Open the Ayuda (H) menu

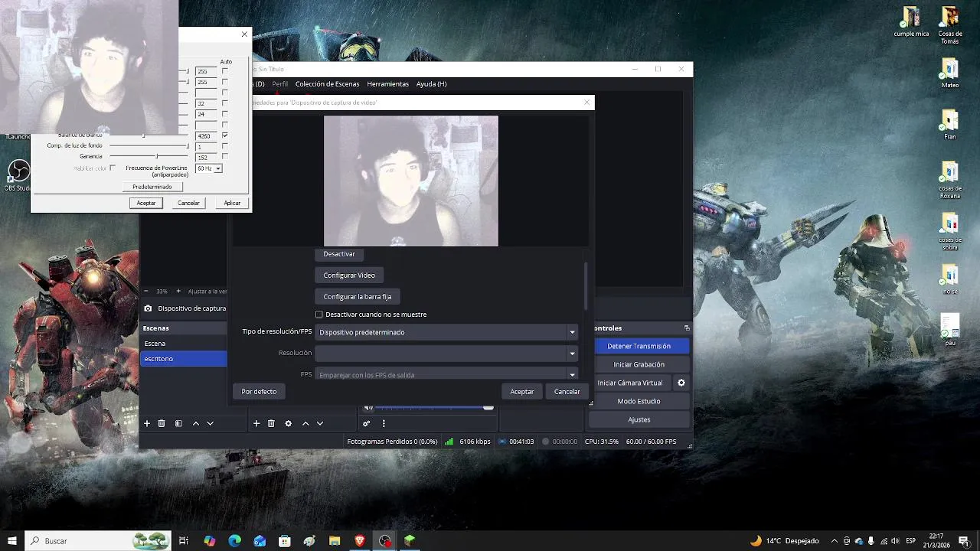point(431,84)
